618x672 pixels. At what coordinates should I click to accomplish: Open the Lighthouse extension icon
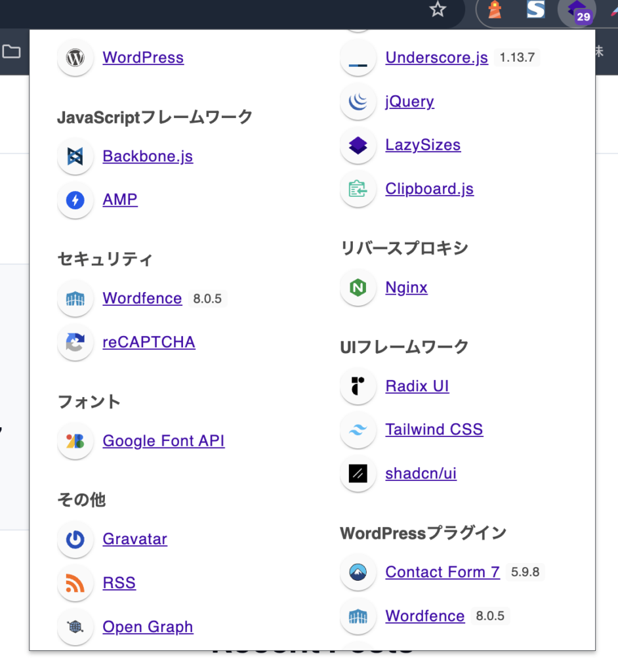tap(495, 9)
